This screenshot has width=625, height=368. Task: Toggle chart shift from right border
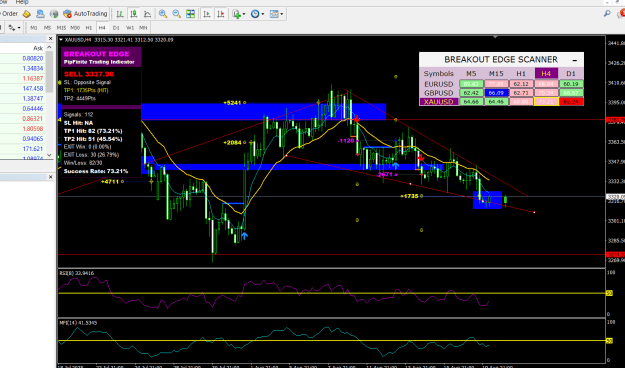coord(220,14)
